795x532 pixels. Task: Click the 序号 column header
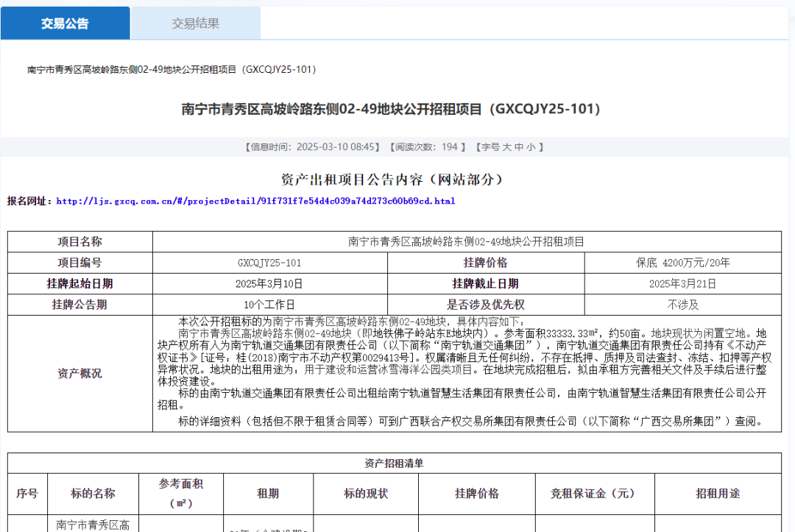coord(27,494)
